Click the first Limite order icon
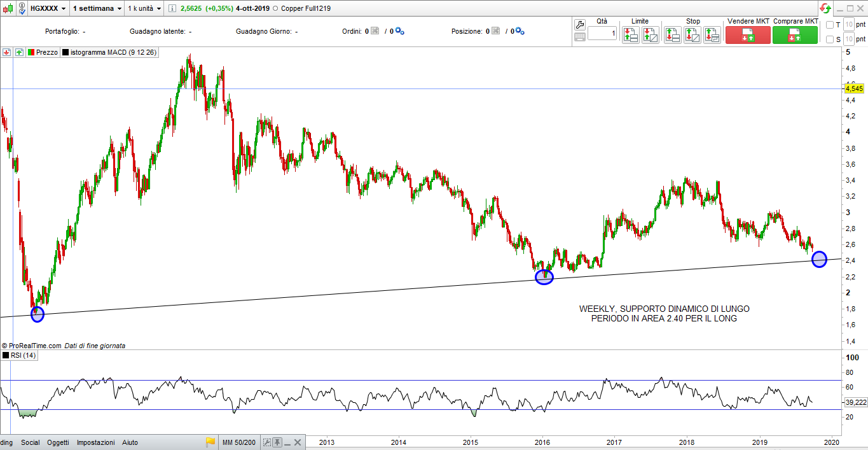This screenshot has height=450, width=868. (x=630, y=35)
